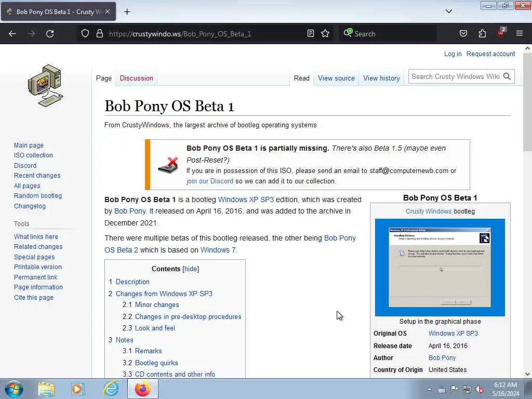Open the setup screenshot thumbnail in infobox
Viewport: 532px width, 399px height.
point(440,268)
